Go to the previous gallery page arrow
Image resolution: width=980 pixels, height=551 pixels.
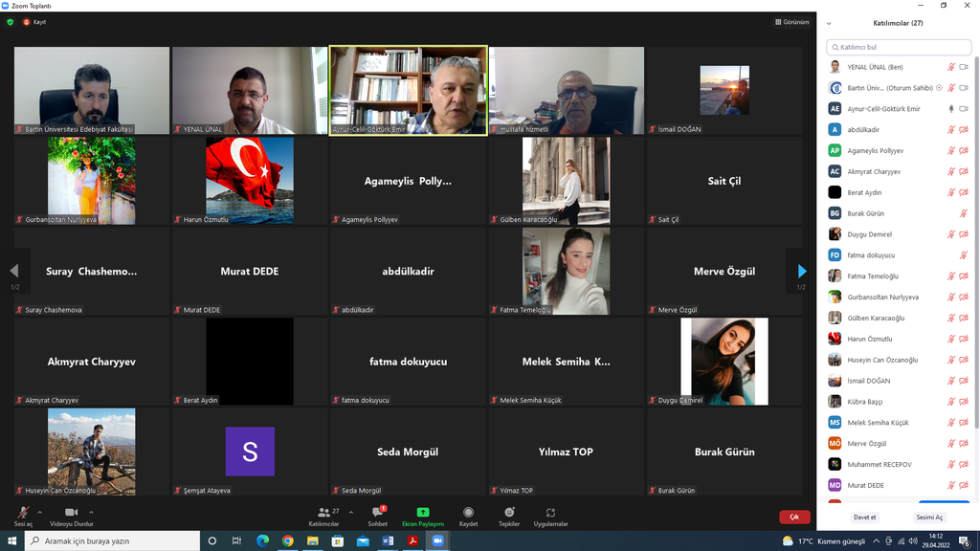click(x=14, y=271)
